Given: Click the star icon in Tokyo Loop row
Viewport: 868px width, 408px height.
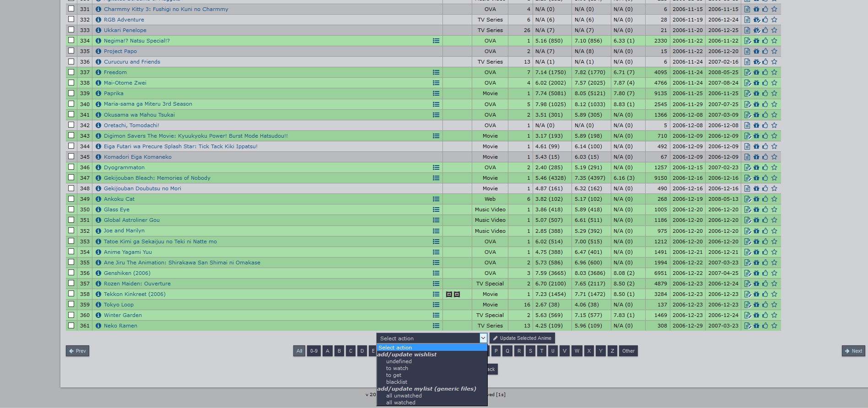Looking at the screenshot, I should 774,305.
